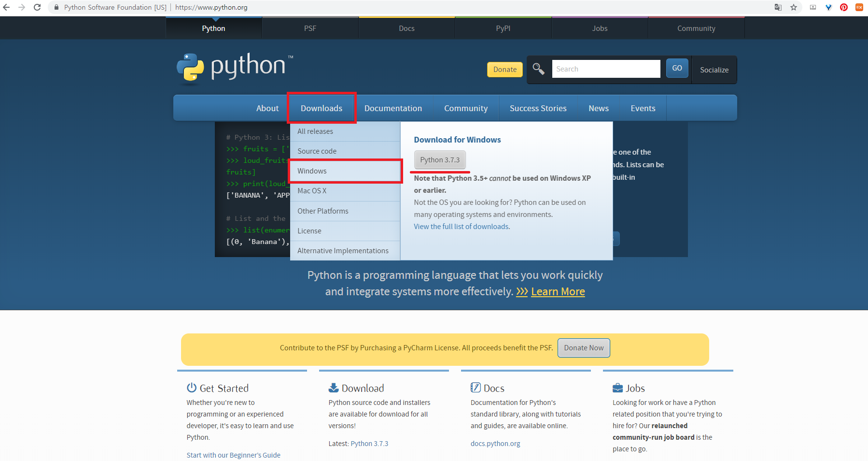Click the Download for Windows heading
Viewport: 868px width, 461px height.
point(457,140)
